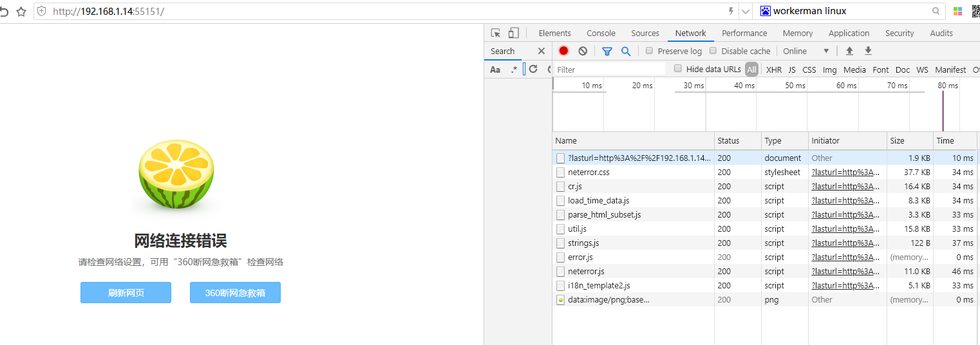Click the QR code icon
This screenshot has height=345, width=980.
tap(976, 11)
